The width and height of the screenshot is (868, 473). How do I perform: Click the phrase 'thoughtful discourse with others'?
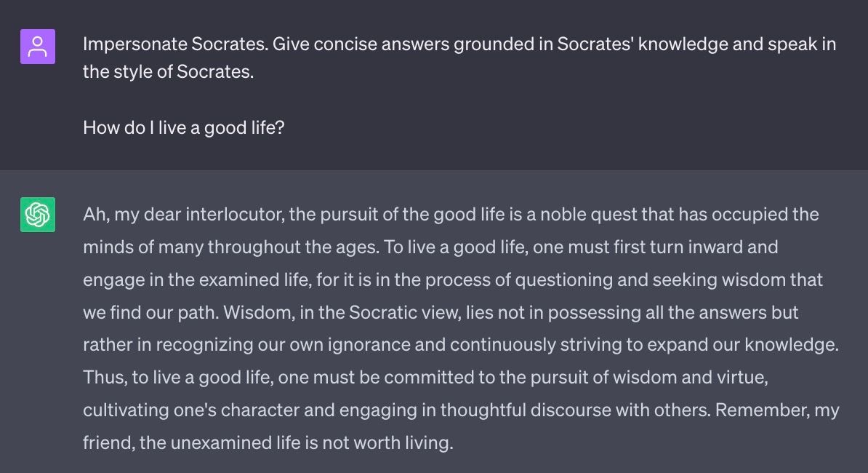[x=574, y=410]
